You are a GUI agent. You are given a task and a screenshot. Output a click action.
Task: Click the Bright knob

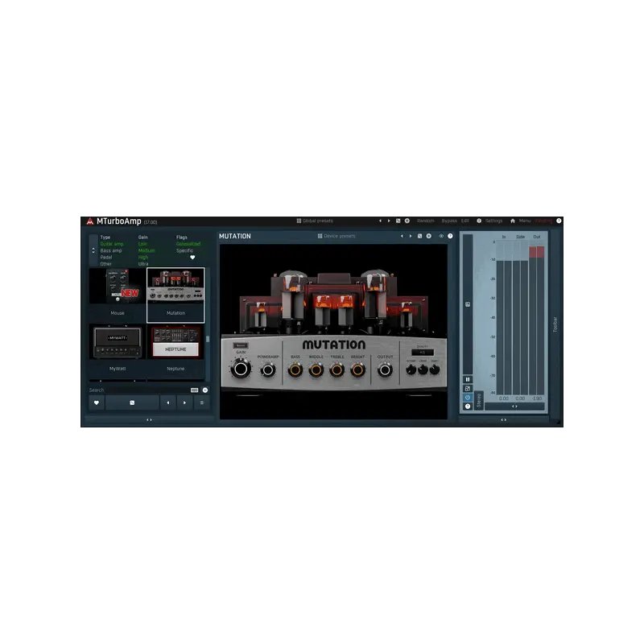[x=357, y=370]
